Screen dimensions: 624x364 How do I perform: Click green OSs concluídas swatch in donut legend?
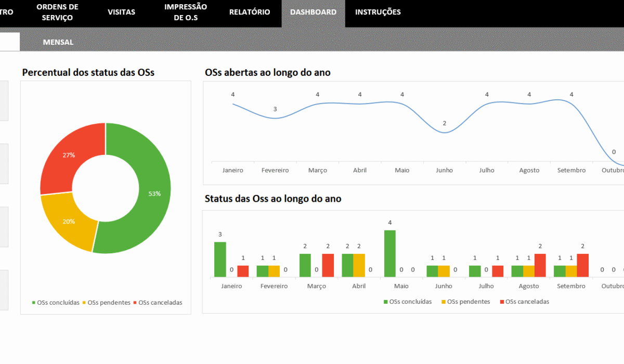(x=34, y=303)
